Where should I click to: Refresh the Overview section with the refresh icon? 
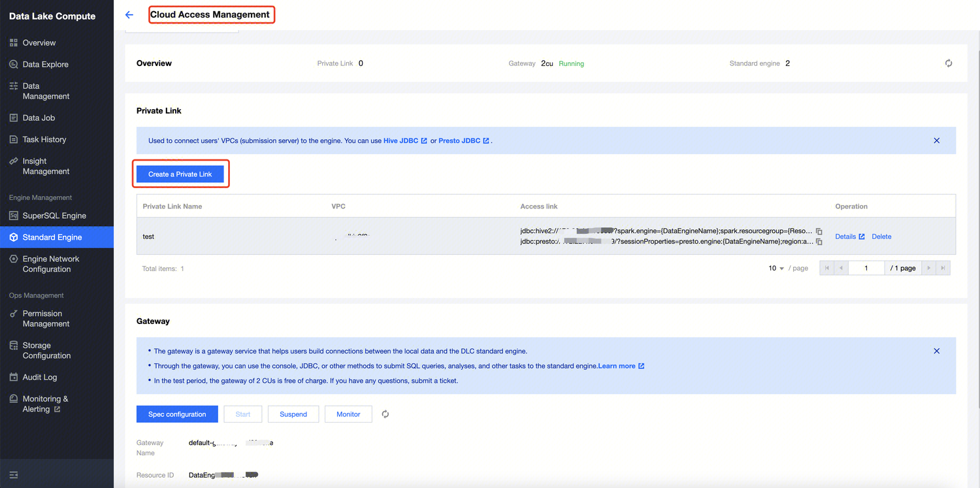(948, 63)
